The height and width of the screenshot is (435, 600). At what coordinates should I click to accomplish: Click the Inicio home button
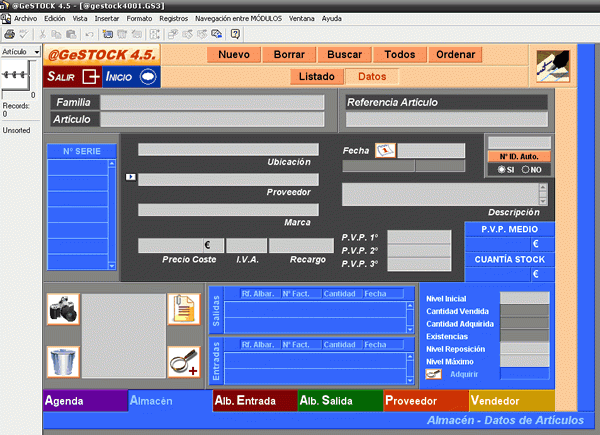[x=131, y=77]
